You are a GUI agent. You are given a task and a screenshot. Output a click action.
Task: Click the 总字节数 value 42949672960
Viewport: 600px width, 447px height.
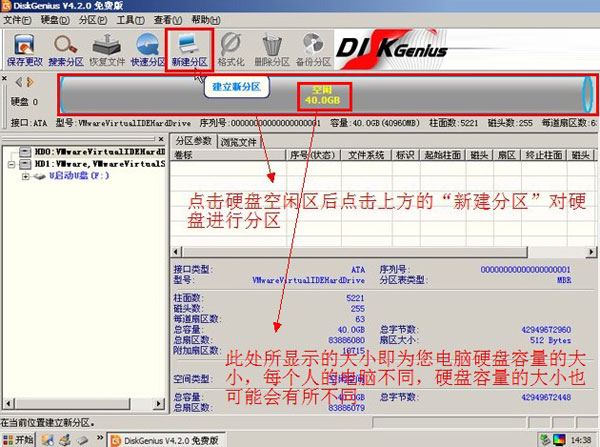click(546, 330)
